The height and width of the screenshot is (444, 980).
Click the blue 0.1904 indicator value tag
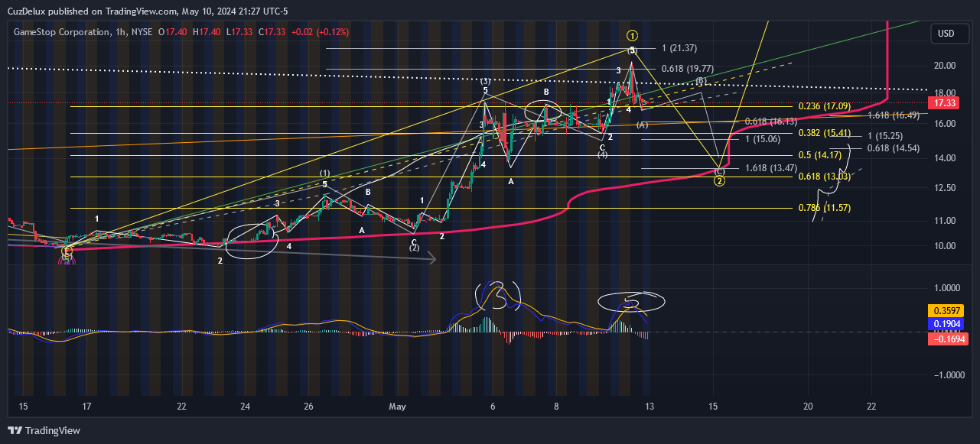945,324
